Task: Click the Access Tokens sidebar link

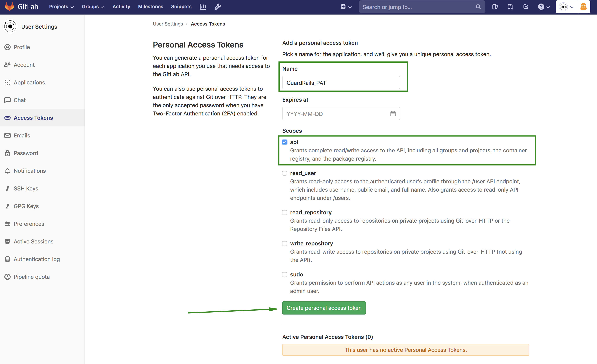Action: click(33, 117)
